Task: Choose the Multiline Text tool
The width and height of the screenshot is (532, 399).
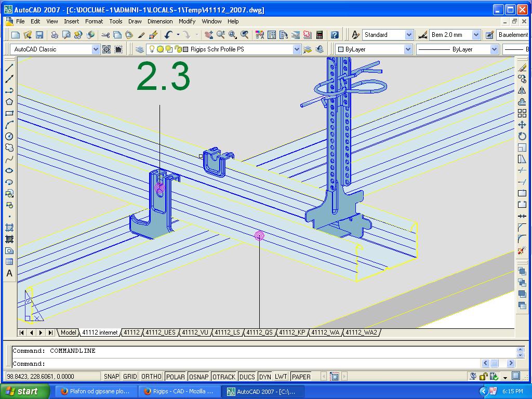Action: (x=9, y=273)
